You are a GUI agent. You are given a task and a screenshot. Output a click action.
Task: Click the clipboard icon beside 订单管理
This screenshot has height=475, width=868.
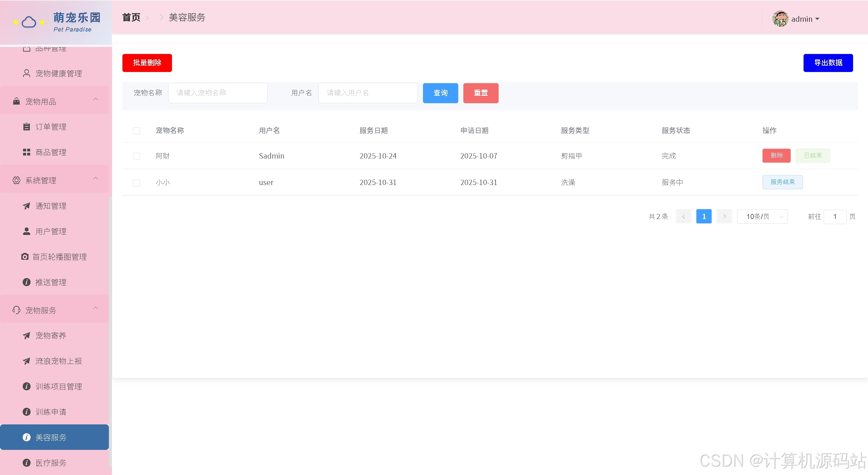[26, 127]
